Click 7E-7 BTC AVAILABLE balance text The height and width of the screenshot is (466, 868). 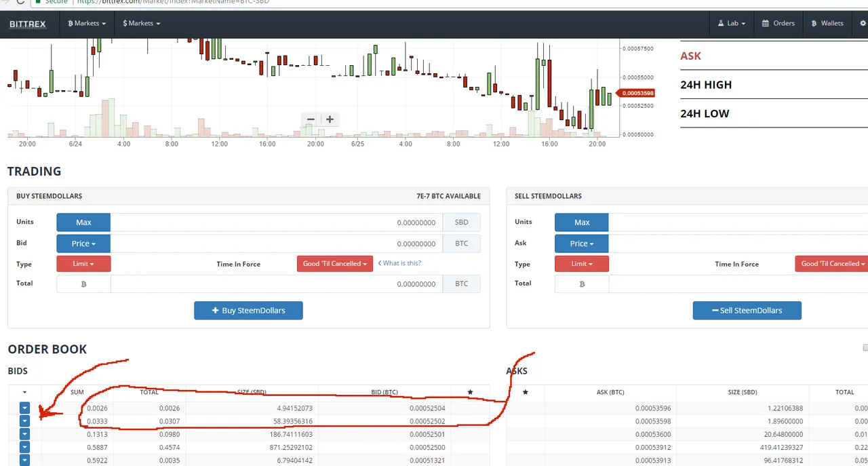pos(448,196)
